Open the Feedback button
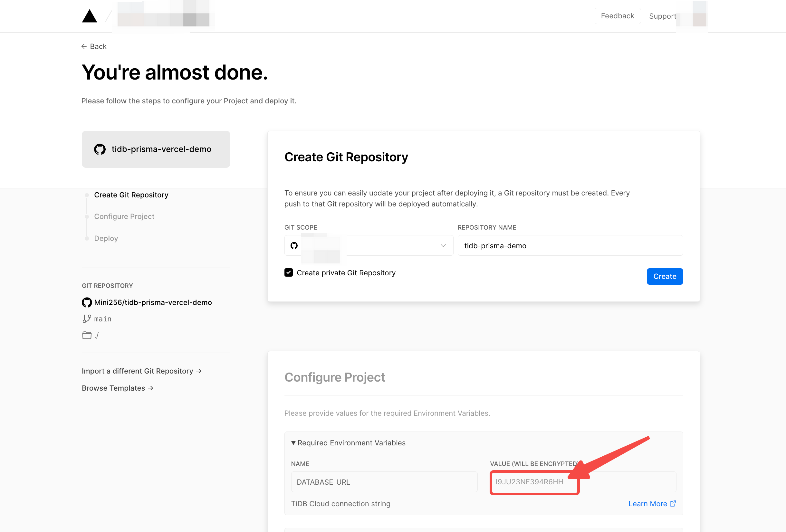 pyautogui.click(x=617, y=16)
